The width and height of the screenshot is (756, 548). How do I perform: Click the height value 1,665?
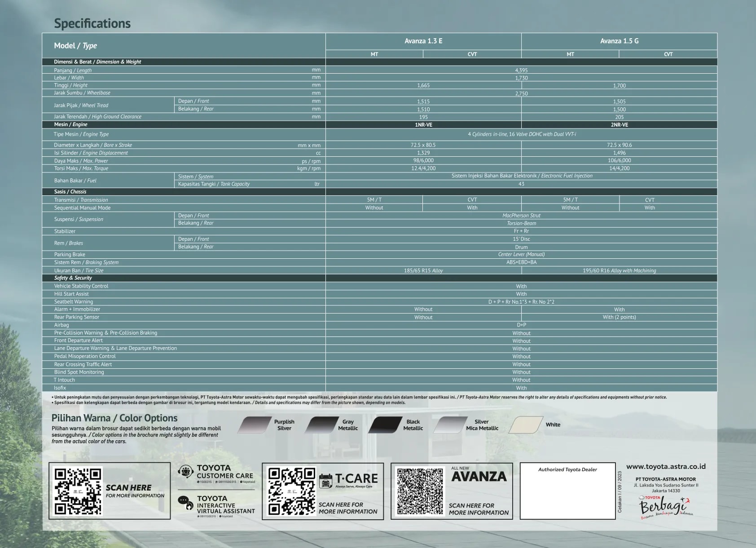pyautogui.click(x=423, y=85)
